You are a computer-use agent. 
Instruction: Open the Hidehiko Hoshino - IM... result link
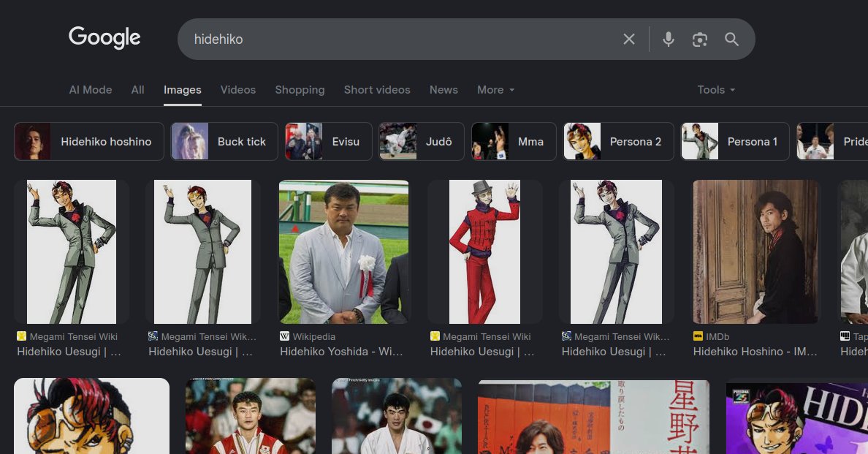tap(755, 352)
